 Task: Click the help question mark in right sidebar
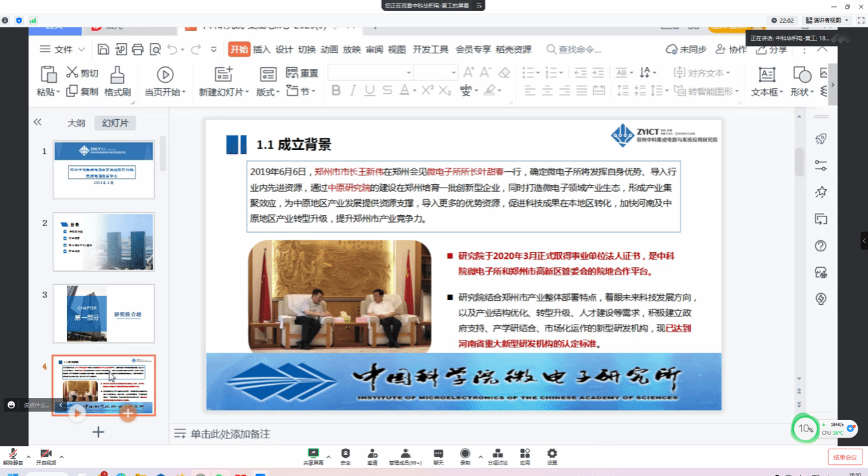[821, 246]
